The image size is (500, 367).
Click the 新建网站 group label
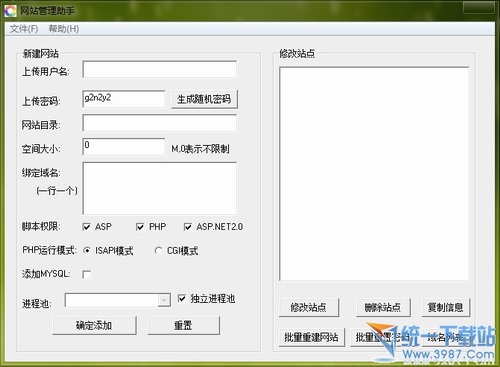[x=41, y=53]
